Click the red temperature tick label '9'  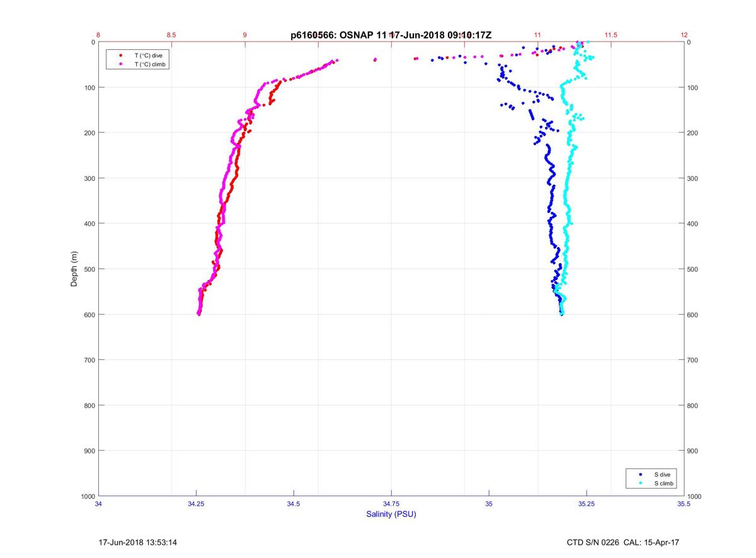point(245,35)
